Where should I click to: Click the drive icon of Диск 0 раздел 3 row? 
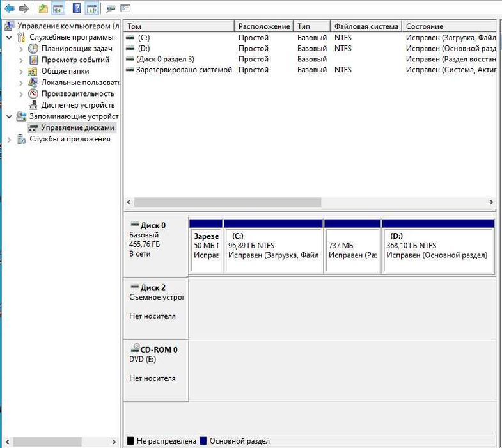tap(130, 59)
